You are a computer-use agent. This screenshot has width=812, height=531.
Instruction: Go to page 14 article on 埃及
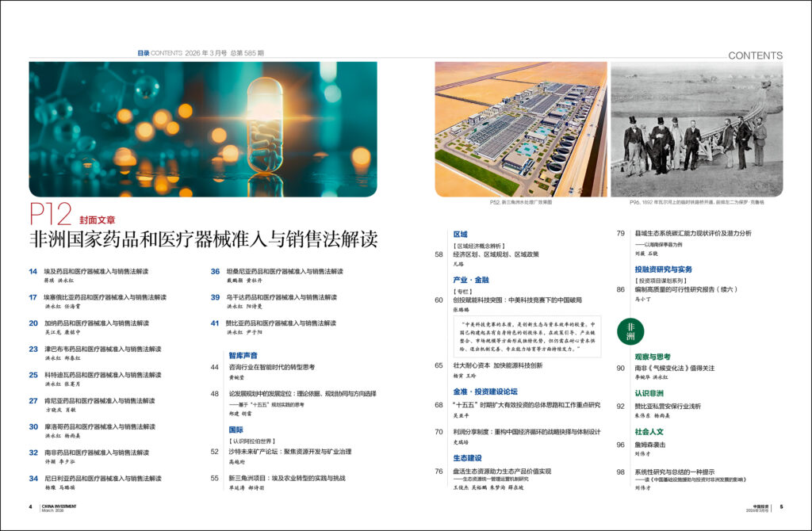coord(95,271)
